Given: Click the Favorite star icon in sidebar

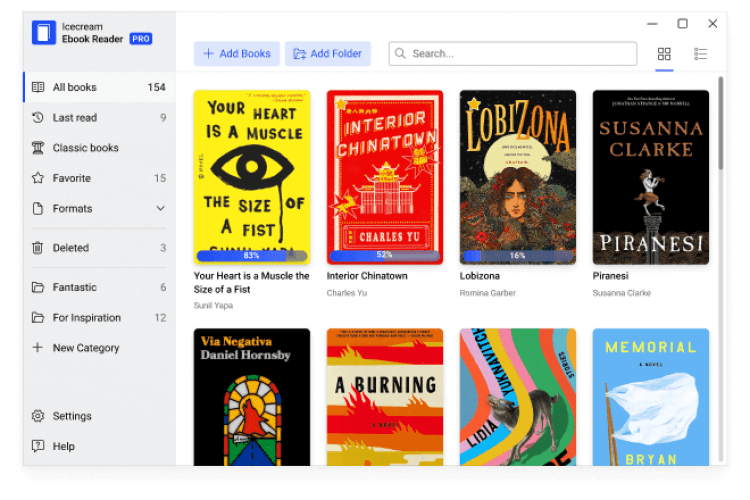Looking at the screenshot, I should click(38, 178).
